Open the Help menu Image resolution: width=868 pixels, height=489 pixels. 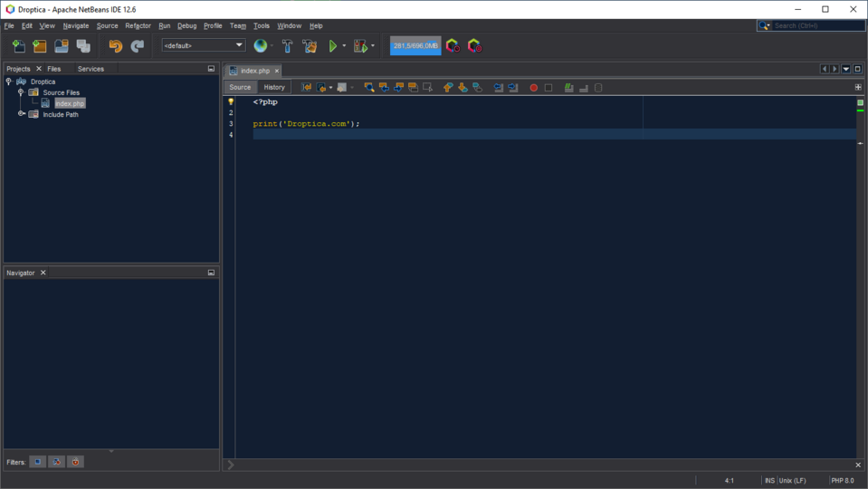click(x=316, y=25)
